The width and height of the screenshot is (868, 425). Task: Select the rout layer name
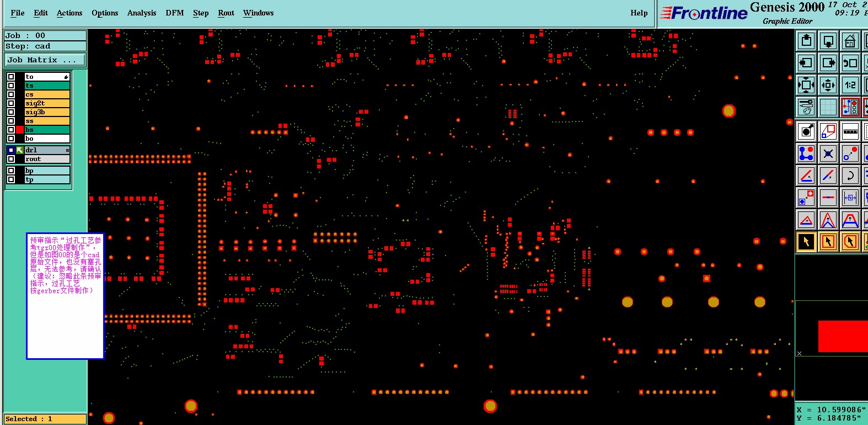click(x=47, y=159)
